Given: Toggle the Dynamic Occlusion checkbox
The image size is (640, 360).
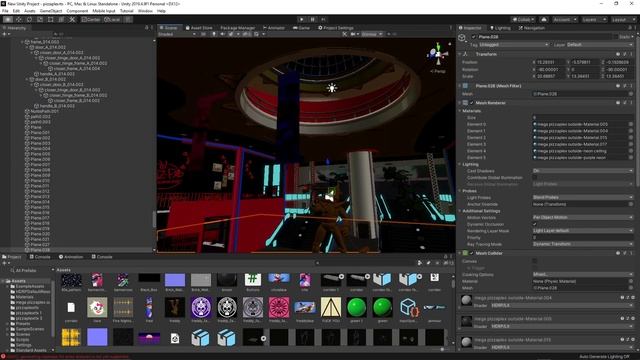Looking at the screenshot, I should [535, 224].
